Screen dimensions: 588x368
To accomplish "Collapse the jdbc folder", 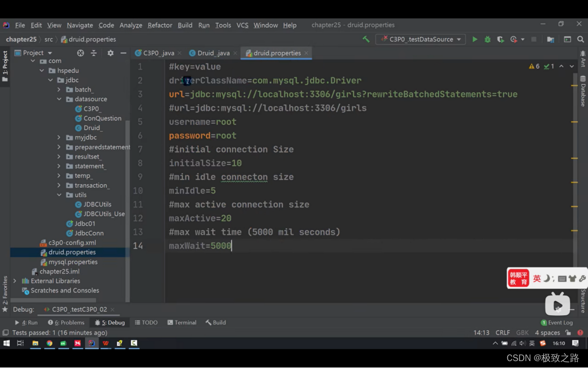I will [x=51, y=80].
